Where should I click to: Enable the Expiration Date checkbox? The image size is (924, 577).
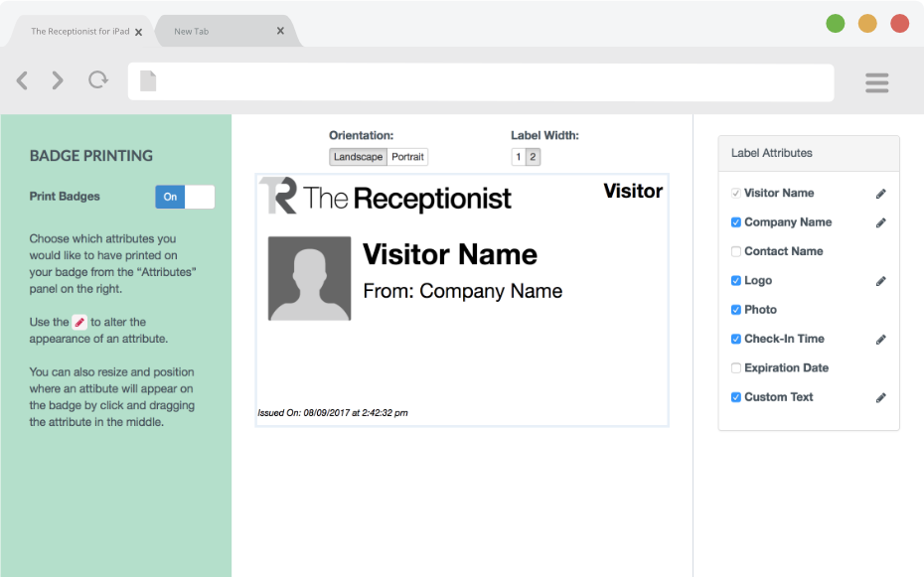(x=736, y=368)
